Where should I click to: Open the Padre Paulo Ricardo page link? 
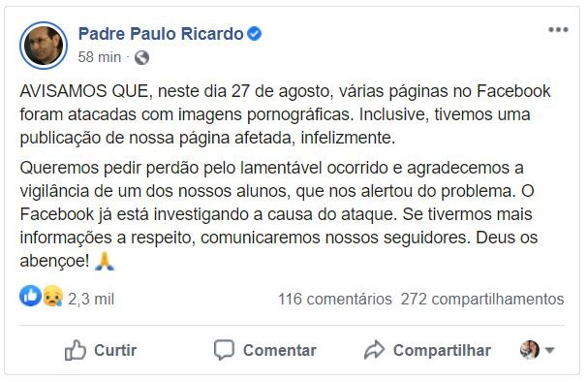pyautogui.click(x=161, y=34)
